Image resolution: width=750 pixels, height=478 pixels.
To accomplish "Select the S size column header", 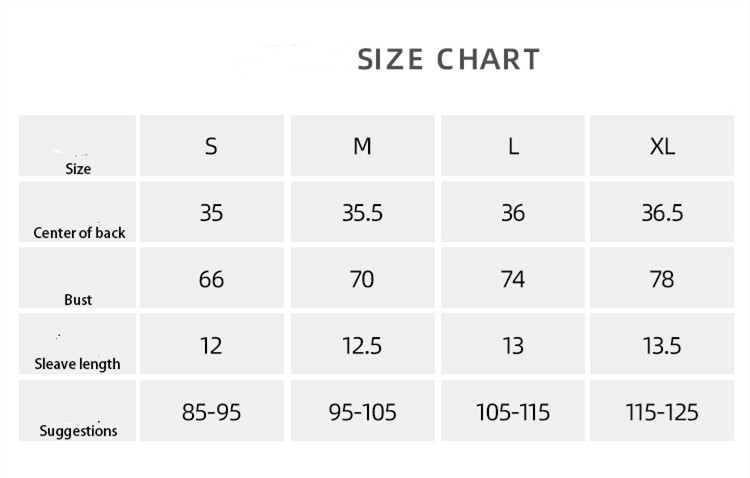I will (x=211, y=146).
